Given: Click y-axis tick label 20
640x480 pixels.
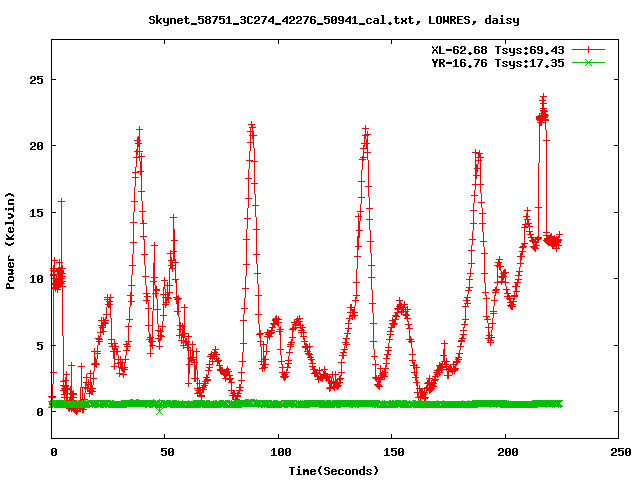Looking at the screenshot, I should point(36,146).
